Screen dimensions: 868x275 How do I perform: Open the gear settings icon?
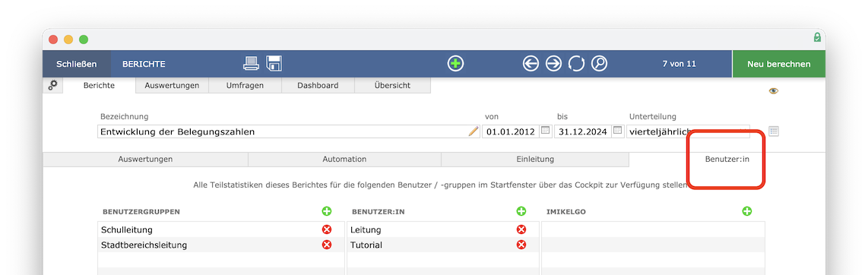53,85
